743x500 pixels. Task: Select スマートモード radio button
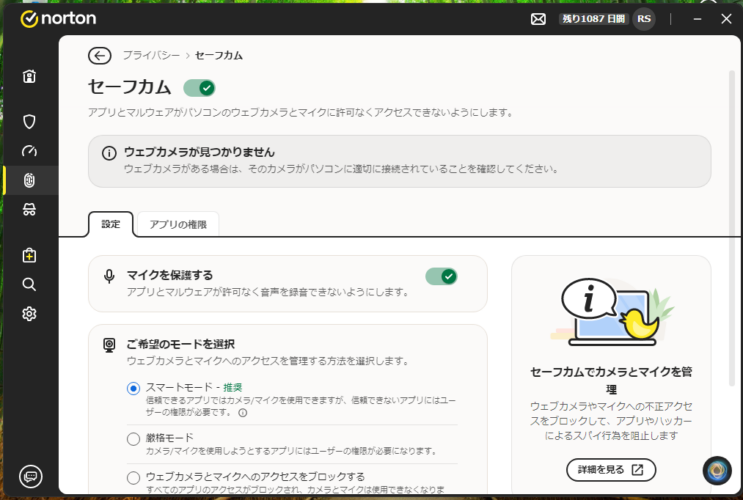click(x=134, y=389)
